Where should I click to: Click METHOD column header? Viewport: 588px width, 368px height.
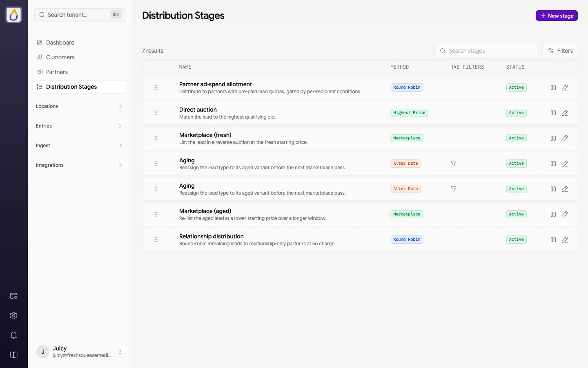coord(399,67)
